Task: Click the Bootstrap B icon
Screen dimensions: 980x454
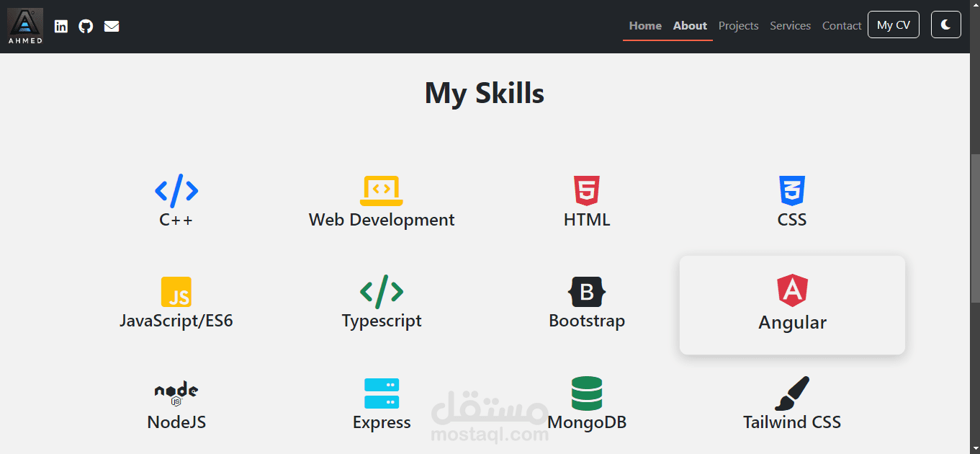Action: [587, 292]
